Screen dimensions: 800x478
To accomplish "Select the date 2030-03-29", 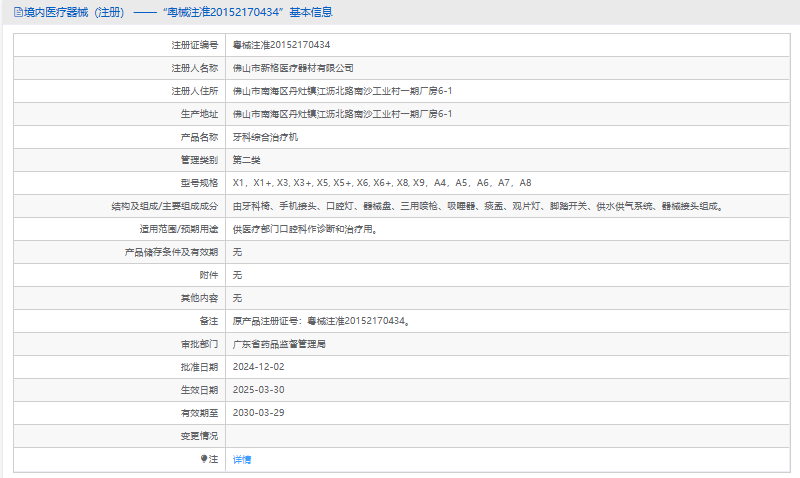I will click(x=259, y=413).
